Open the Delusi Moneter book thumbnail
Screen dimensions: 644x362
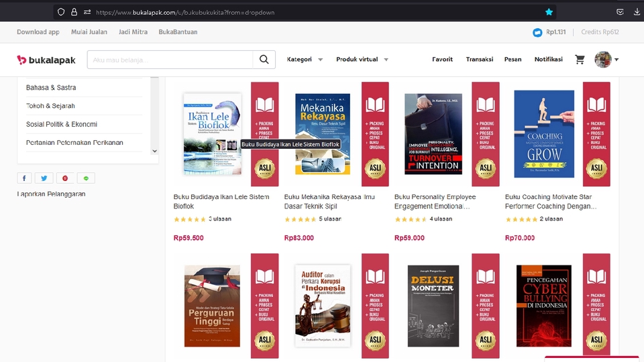pos(433,306)
